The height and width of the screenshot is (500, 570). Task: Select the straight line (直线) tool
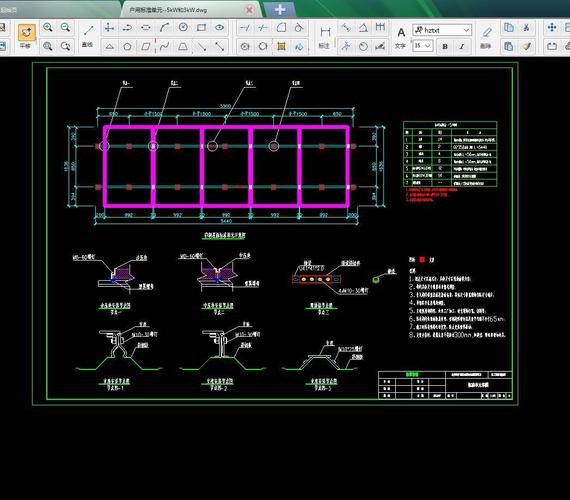(88, 36)
